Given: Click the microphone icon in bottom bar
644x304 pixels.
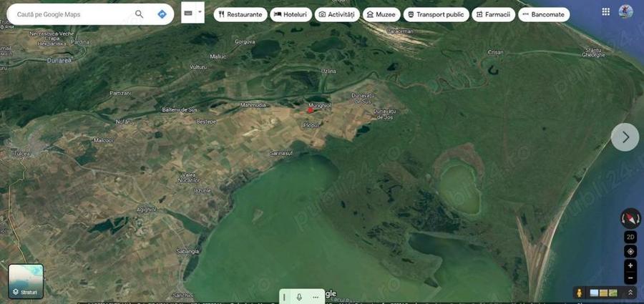Looking at the screenshot, I should click(x=299, y=297).
